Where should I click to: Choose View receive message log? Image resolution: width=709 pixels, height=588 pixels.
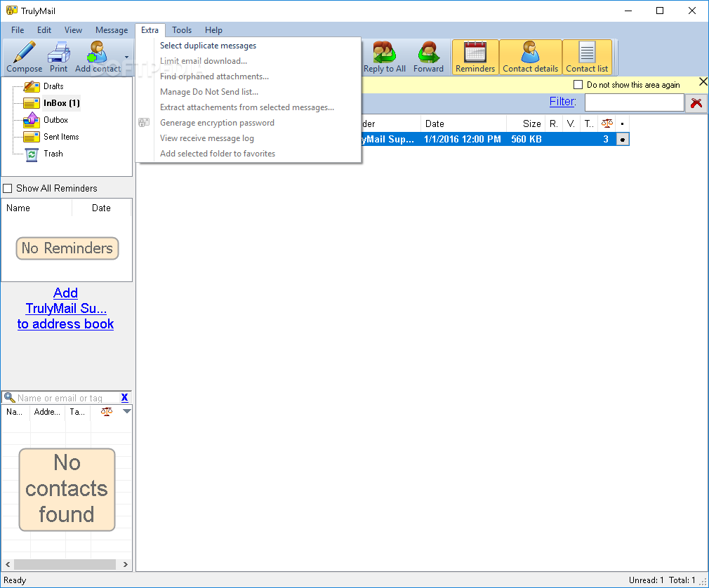click(249, 138)
